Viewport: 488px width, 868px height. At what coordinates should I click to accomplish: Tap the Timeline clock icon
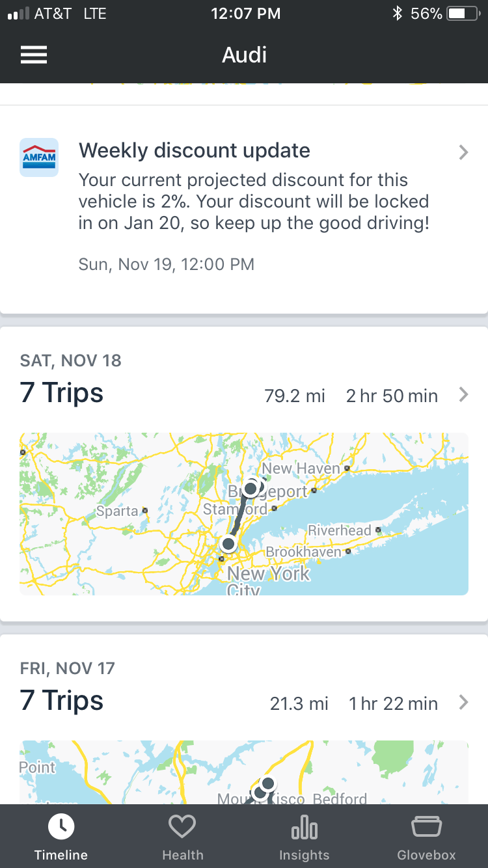point(61,826)
